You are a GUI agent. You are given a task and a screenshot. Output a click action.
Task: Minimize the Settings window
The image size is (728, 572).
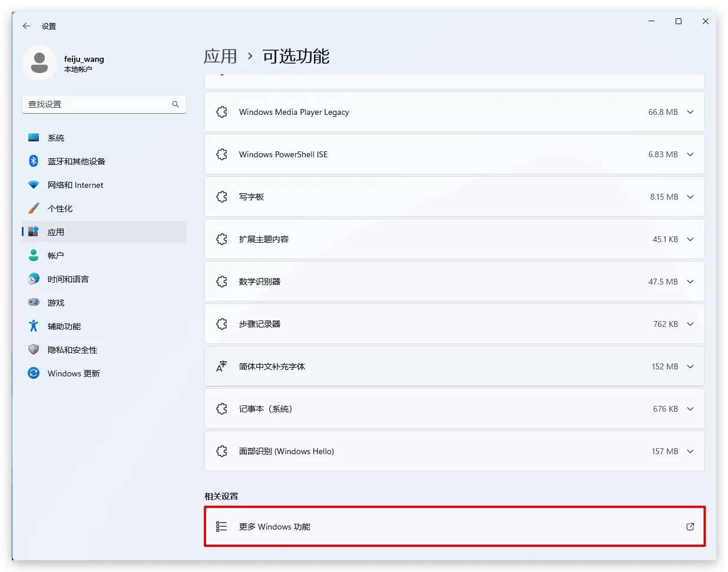coord(651,21)
